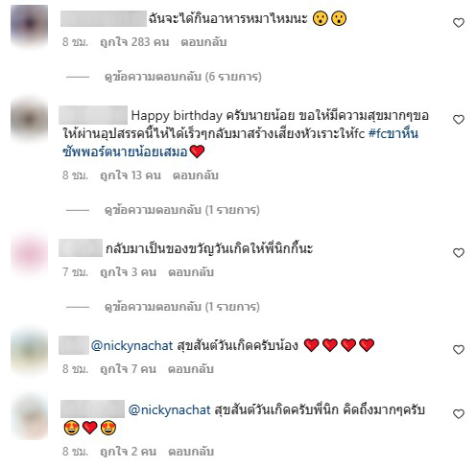Expand the 6 replies thread
This screenshot has height=467, width=476.
coord(183,77)
